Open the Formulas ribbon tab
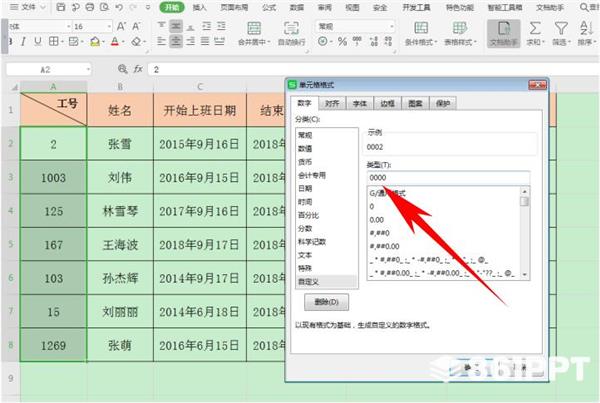 (x=269, y=7)
